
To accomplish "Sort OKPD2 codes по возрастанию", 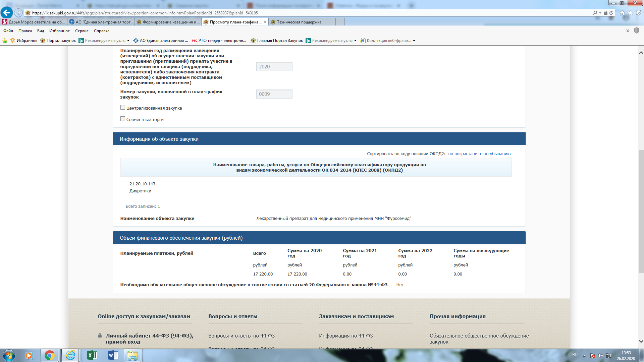I will coord(464,154).
